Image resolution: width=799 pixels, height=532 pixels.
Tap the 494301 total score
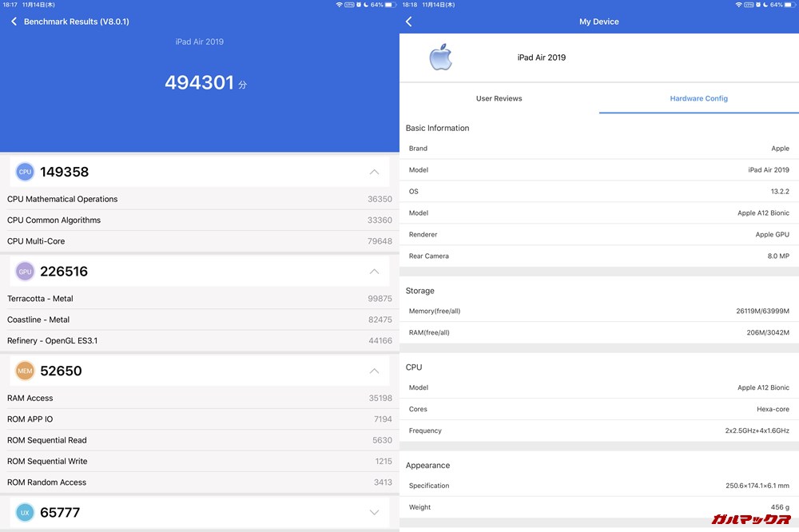200,82
